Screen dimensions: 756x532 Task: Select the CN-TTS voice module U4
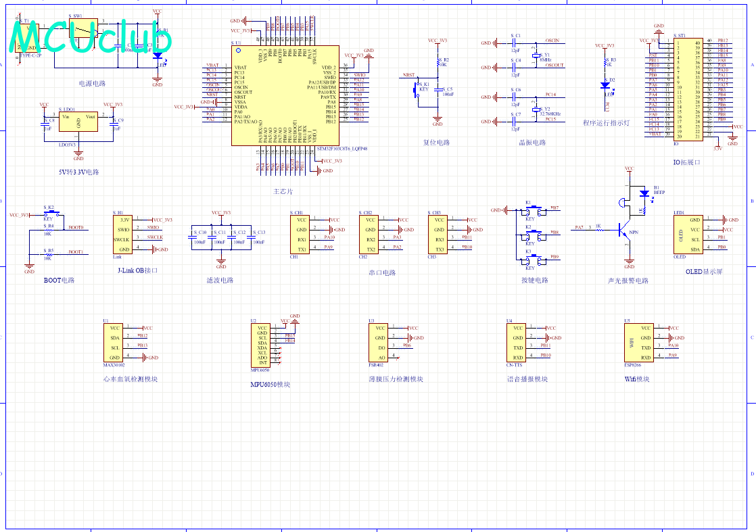[516, 343]
